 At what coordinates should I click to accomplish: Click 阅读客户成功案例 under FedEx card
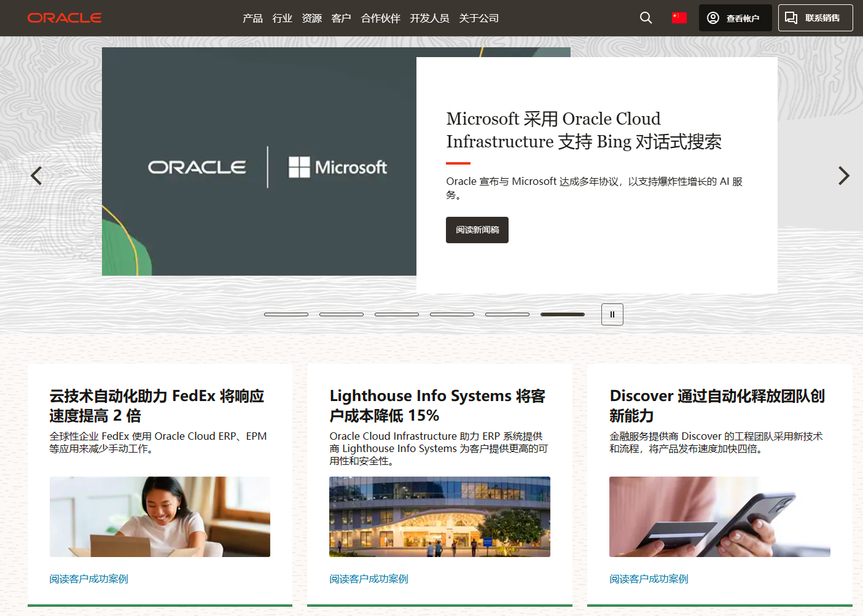pos(88,579)
